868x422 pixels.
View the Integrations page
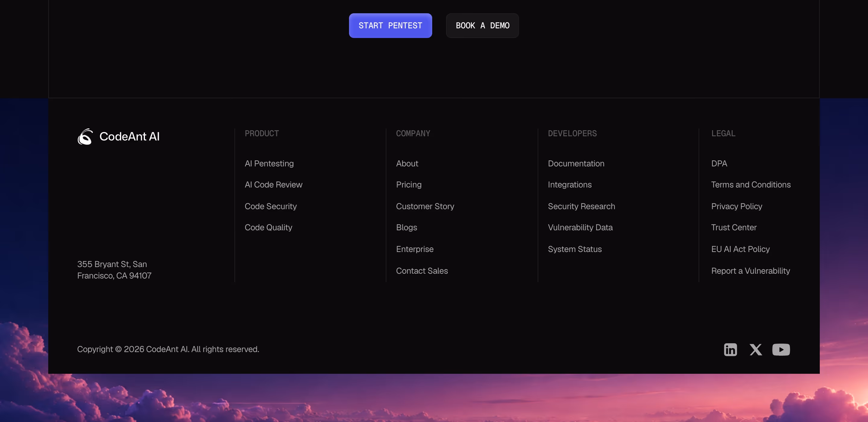coord(569,185)
